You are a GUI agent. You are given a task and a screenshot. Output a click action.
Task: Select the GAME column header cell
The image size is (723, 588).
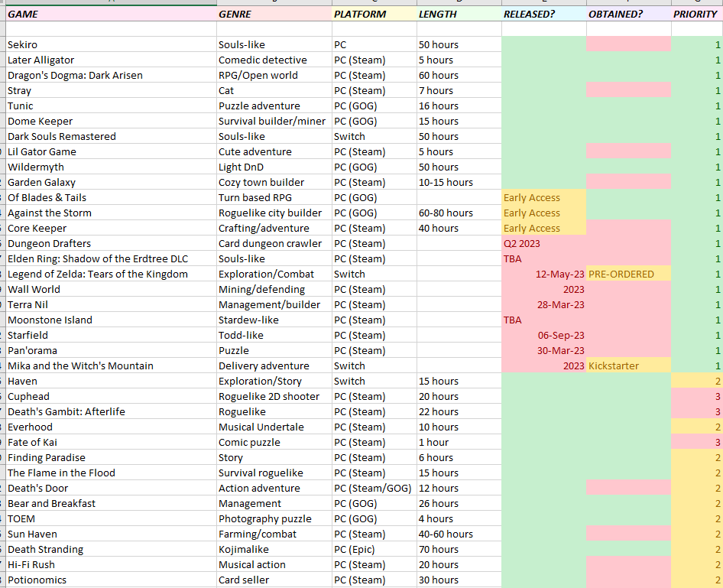[111, 14]
